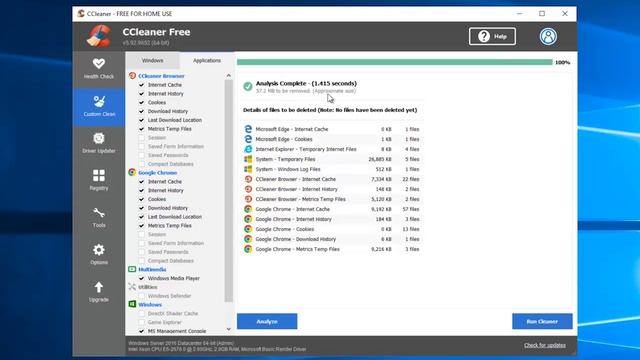
Task: Open Health Check section
Action: 99,69
